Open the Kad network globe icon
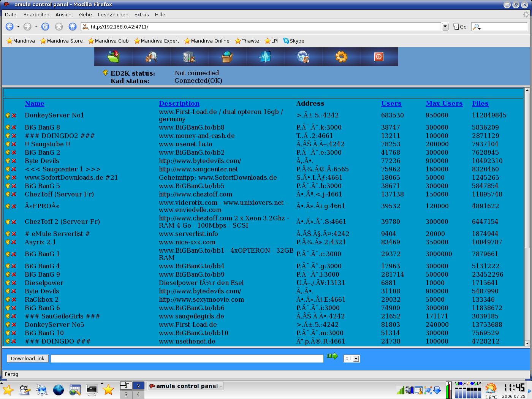Viewport: 532px width, 399px height. click(303, 57)
